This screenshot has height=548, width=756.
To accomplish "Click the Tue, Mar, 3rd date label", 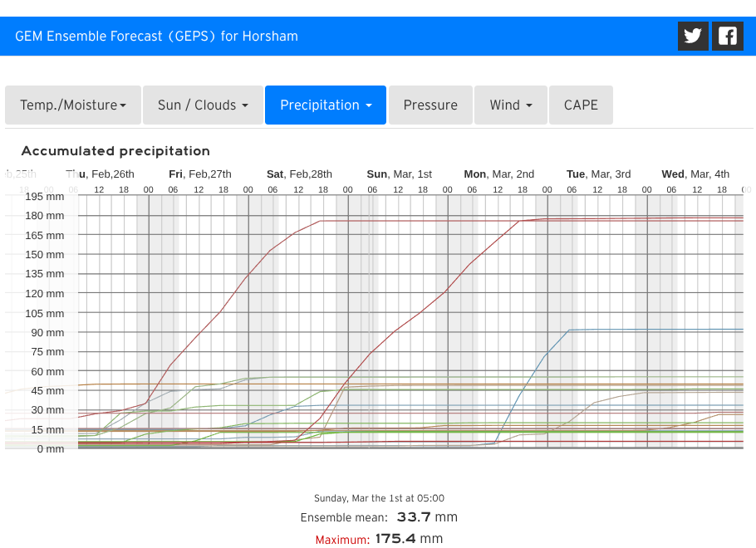I will coord(598,174).
